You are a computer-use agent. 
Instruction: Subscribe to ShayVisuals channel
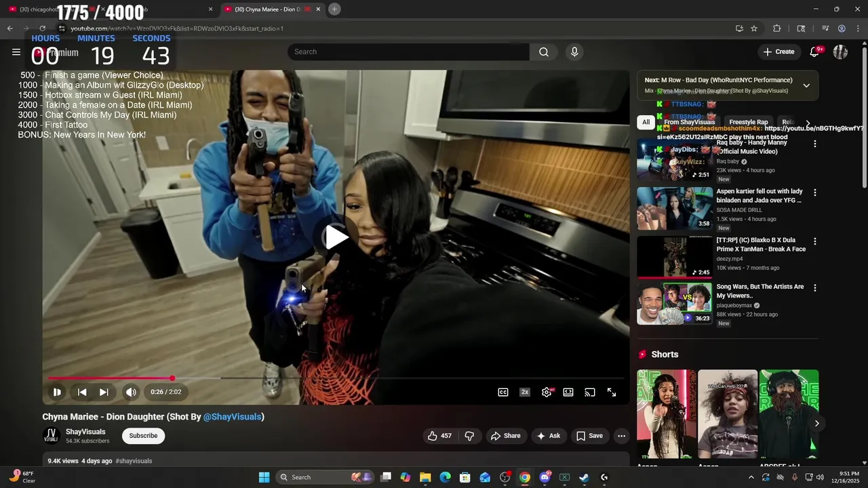click(143, 436)
